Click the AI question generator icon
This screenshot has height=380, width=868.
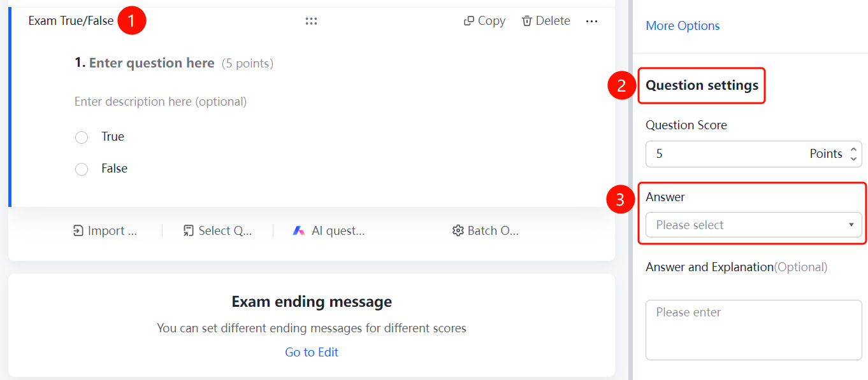tap(299, 230)
